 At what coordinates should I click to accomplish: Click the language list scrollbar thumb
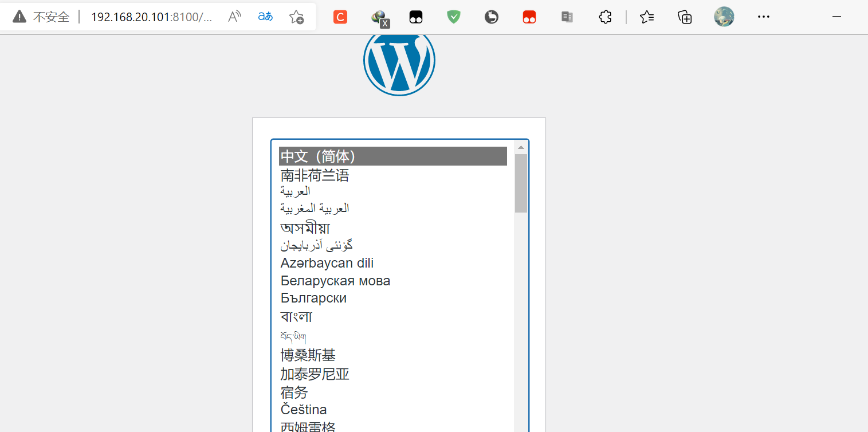click(x=521, y=183)
